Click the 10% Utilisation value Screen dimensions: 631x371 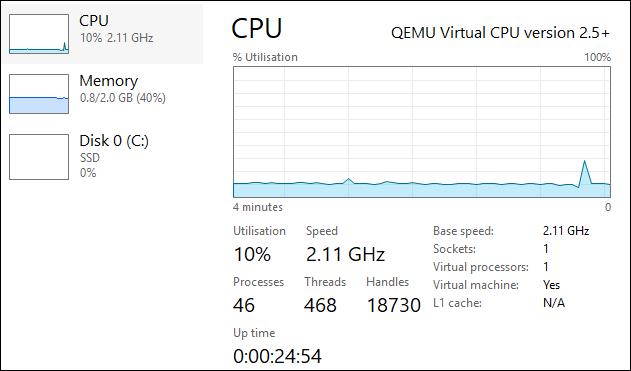(x=252, y=254)
